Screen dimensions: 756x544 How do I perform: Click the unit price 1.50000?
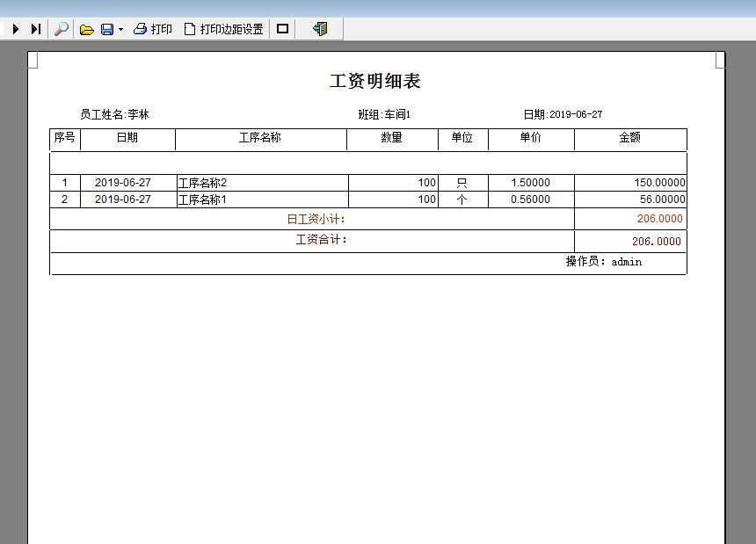point(530,183)
